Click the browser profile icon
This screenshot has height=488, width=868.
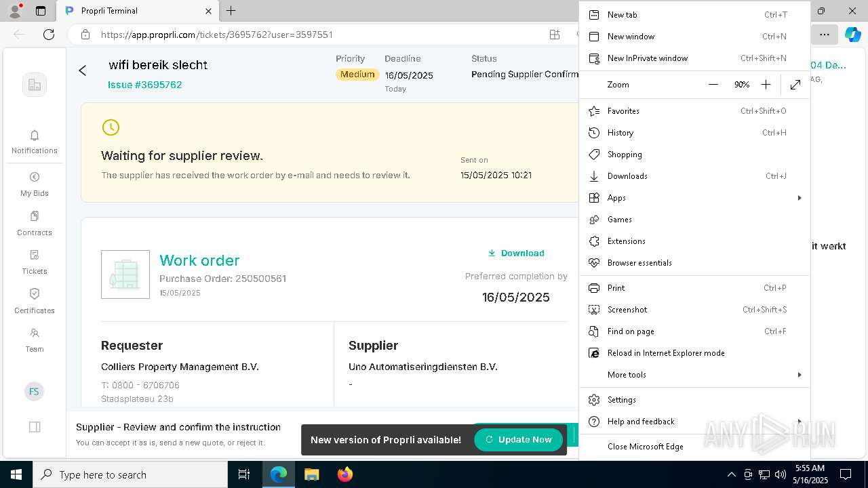(x=14, y=11)
